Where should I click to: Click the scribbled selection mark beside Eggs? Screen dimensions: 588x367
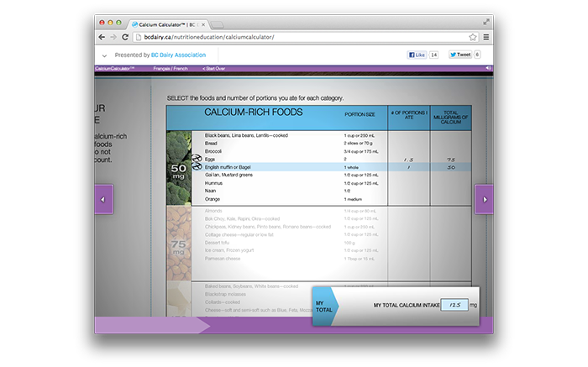coord(197,159)
